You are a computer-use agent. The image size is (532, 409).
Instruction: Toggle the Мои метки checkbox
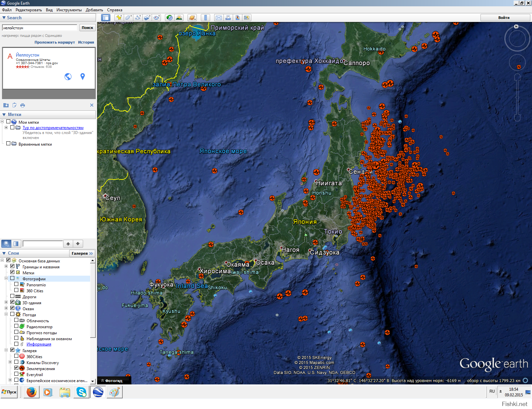[x=8, y=122]
